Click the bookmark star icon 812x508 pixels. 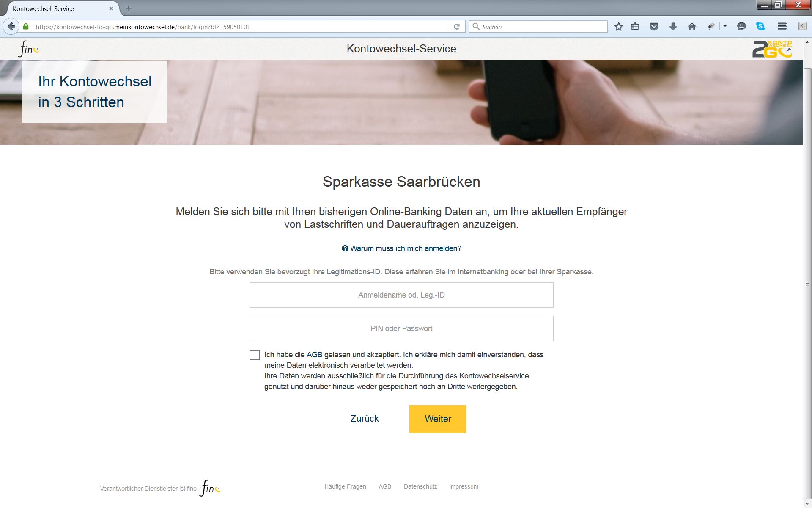point(619,27)
